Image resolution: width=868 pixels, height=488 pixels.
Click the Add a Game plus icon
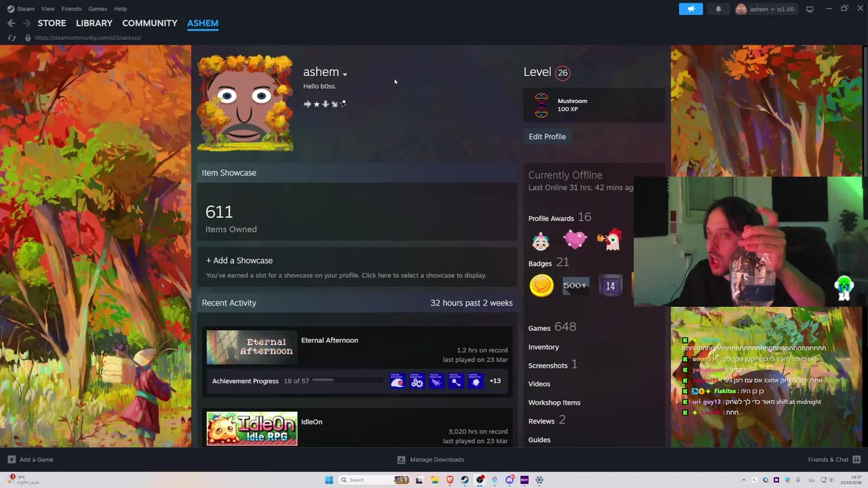click(12, 460)
